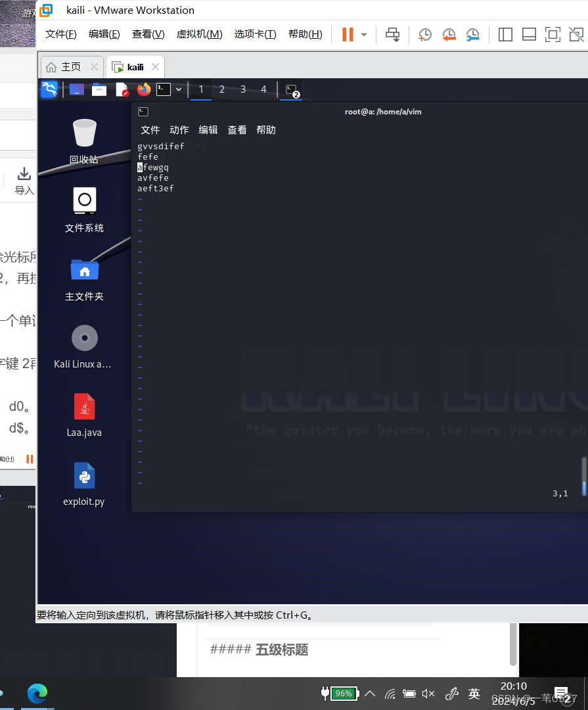Image resolution: width=588 pixels, height=710 pixels.
Task: Toggle Unity mode icon
Action: click(576, 34)
